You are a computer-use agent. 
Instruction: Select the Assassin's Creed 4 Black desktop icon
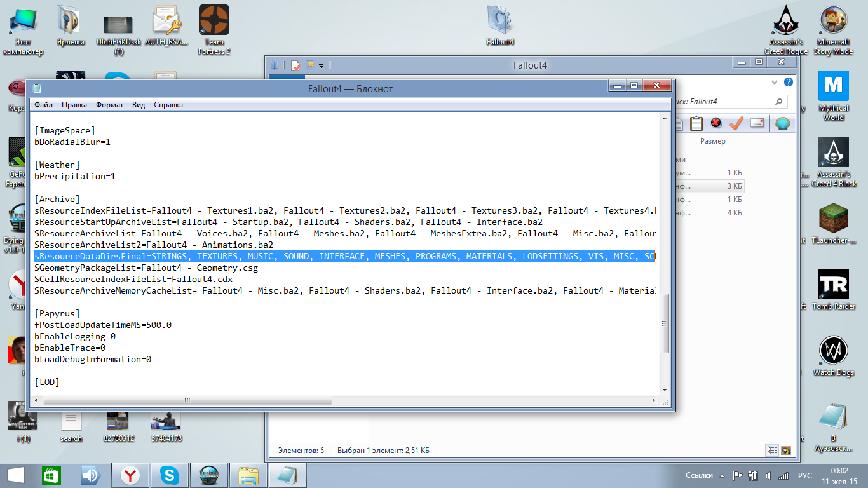[833, 162]
